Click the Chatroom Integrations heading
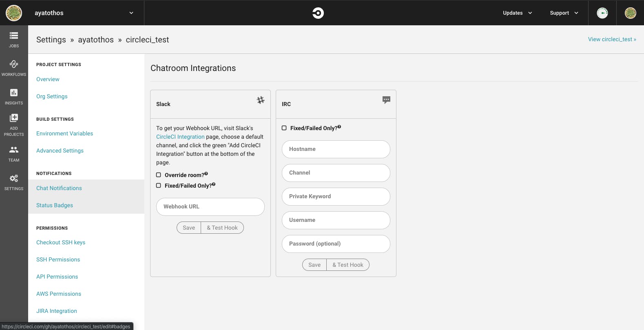This screenshot has width=644, height=330. point(193,68)
